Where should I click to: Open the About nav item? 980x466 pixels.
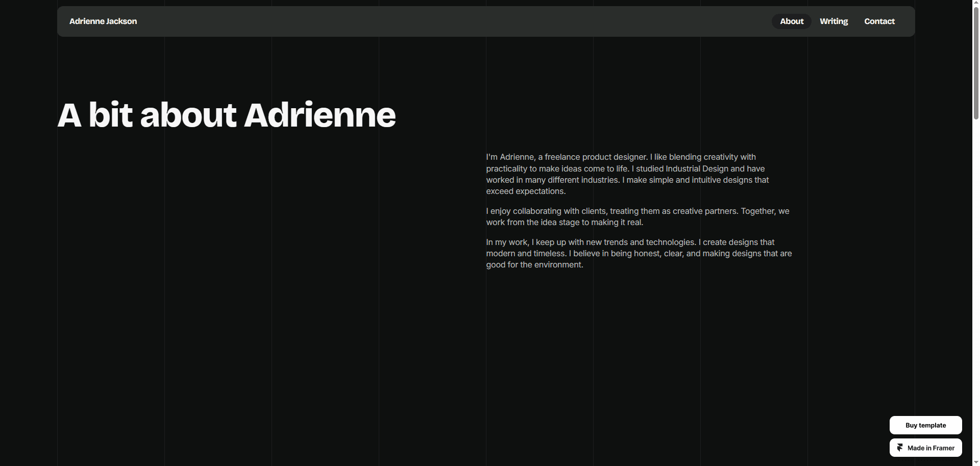(791, 21)
